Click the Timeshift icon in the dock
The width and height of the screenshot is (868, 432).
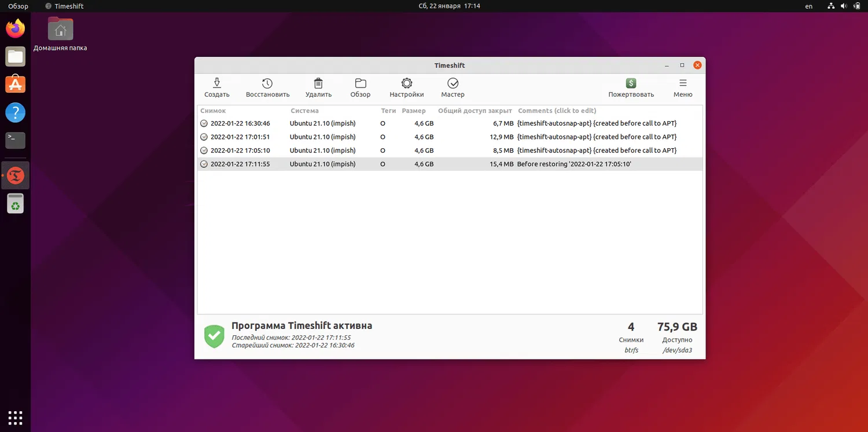(x=16, y=175)
